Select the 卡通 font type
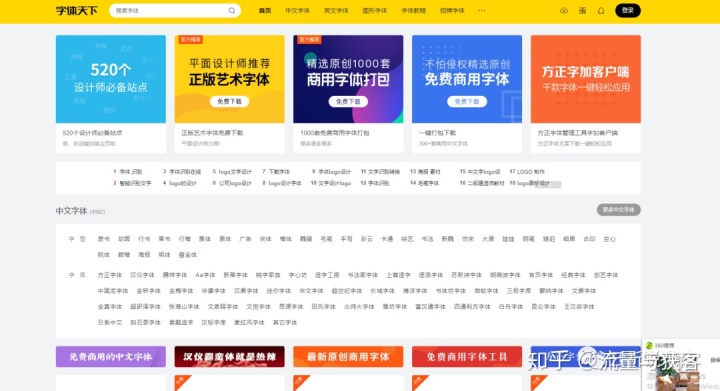The image size is (720, 391). 387,239
